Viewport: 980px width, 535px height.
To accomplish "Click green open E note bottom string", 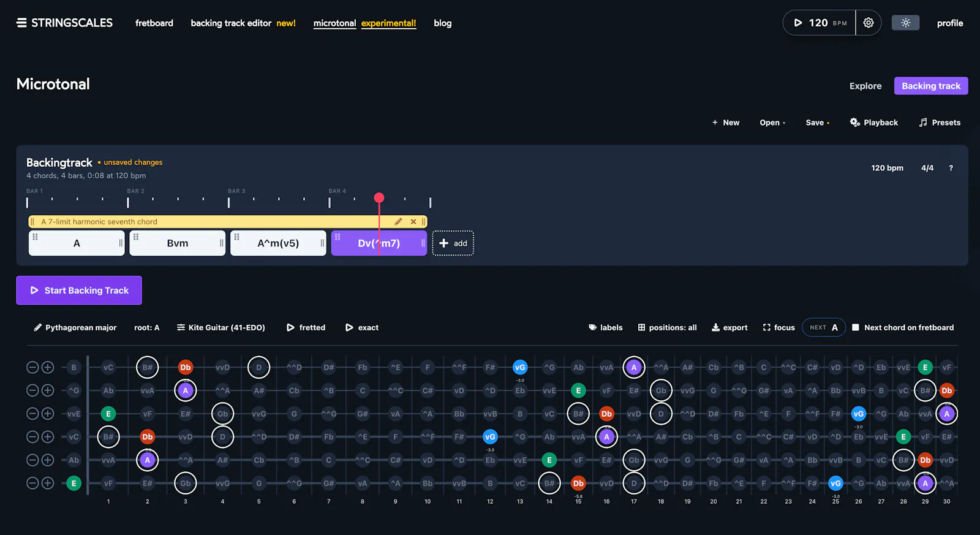I will pos(73,484).
